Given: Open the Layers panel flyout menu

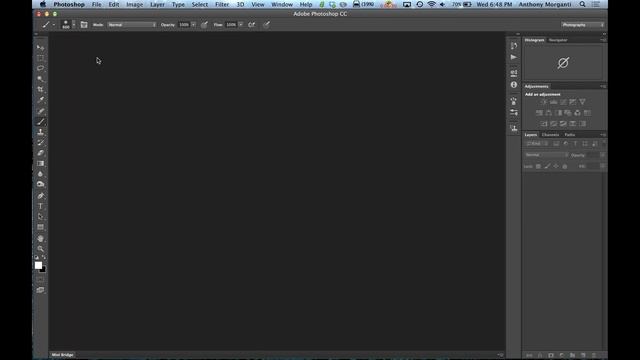Looking at the screenshot, I should point(603,135).
